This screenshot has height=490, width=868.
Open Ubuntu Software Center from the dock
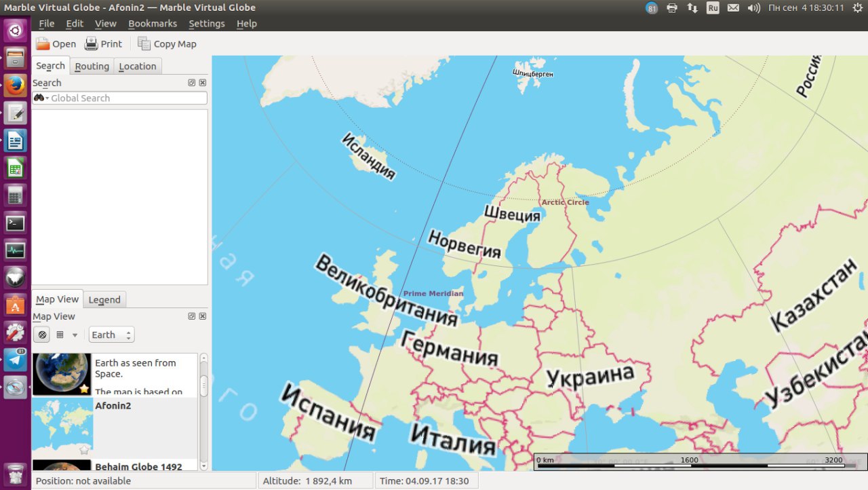(15, 305)
